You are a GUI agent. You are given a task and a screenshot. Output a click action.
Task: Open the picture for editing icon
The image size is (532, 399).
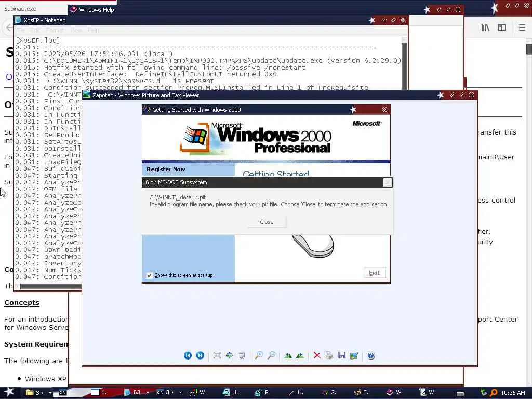click(x=354, y=355)
